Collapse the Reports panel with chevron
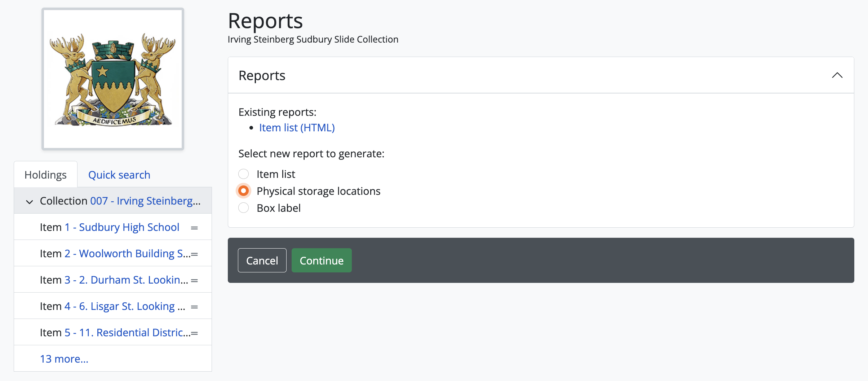 837,75
